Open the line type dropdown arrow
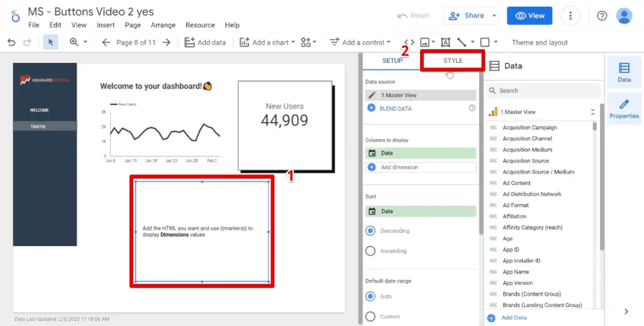Screen dimensions: 644x326 click(473, 42)
